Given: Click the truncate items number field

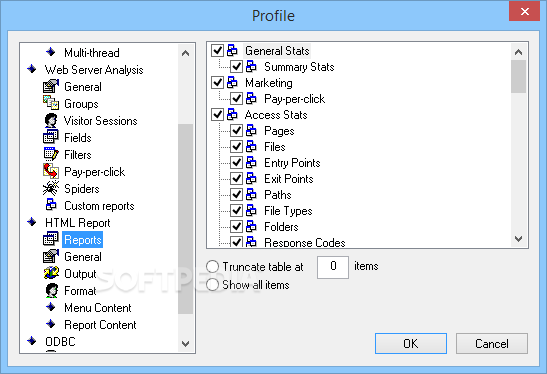Looking at the screenshot, I should coord(333,267).
